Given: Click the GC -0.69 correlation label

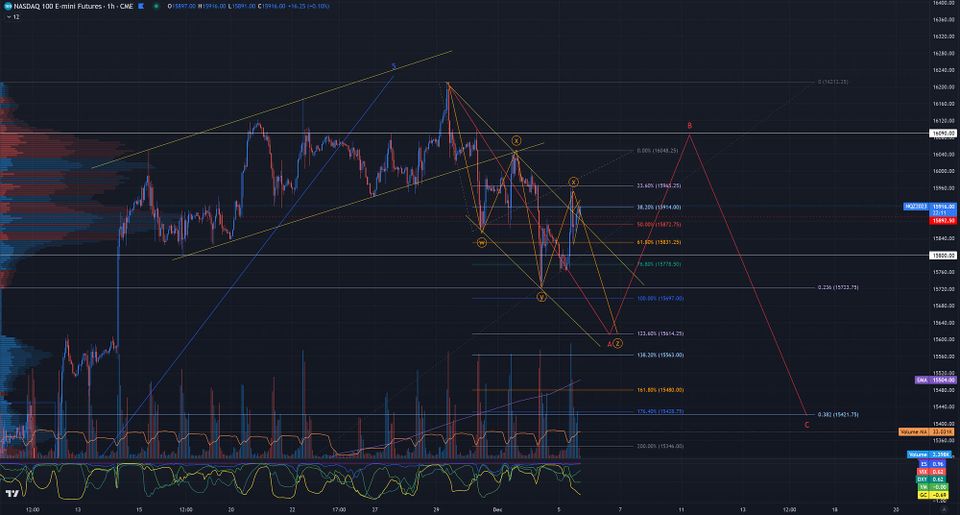Looking at the screenshot, I should click(x=932, y=495).
